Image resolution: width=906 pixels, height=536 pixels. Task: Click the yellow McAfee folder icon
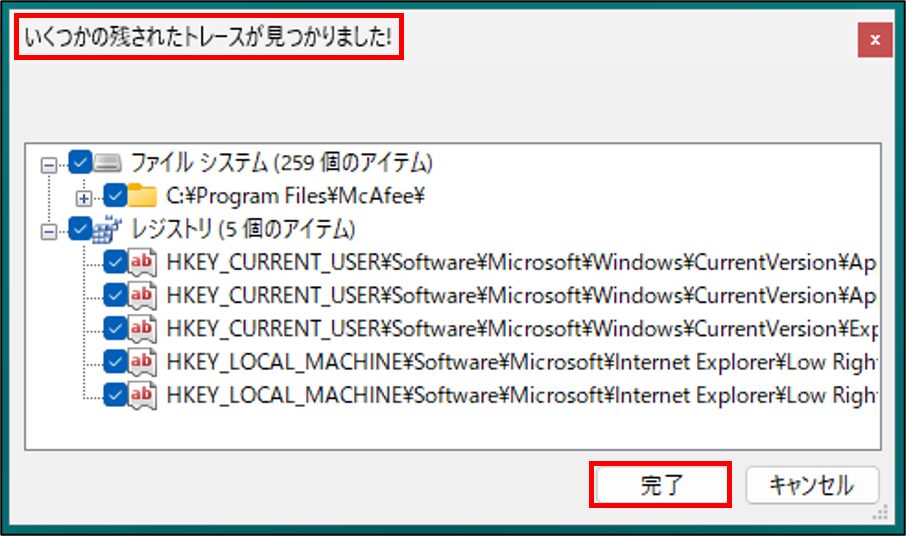pos(143,195)
